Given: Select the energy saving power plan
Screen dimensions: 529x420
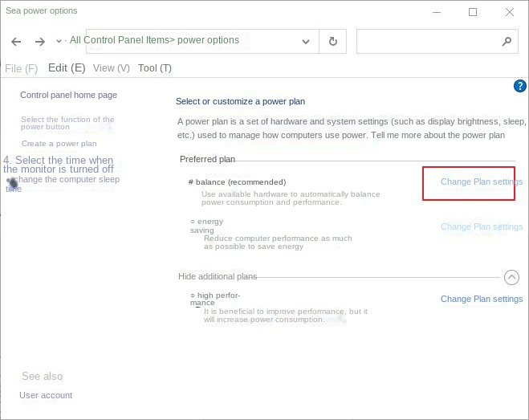Looking at the screenshot, I should (193, 222).
